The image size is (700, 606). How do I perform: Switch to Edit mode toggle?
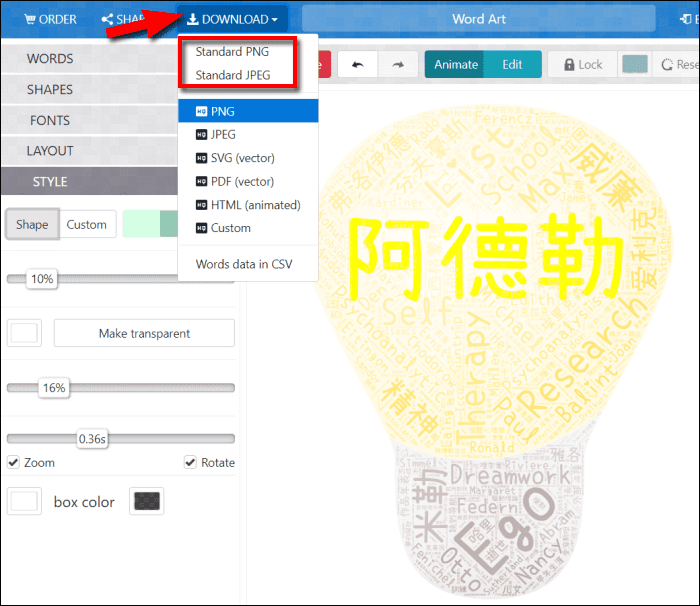coord(512,65)
